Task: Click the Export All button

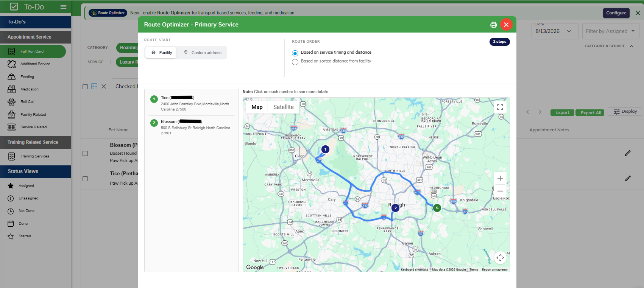Action: click(591, 112)
